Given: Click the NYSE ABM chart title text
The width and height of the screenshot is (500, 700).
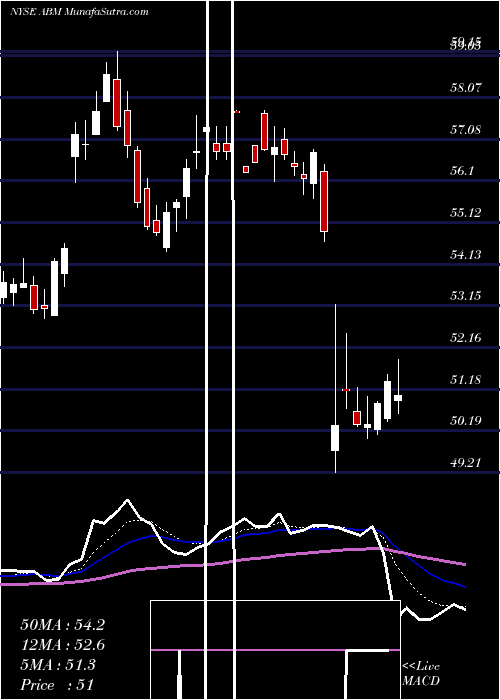Looking at the screenshot, I should (x=79, y=12).
